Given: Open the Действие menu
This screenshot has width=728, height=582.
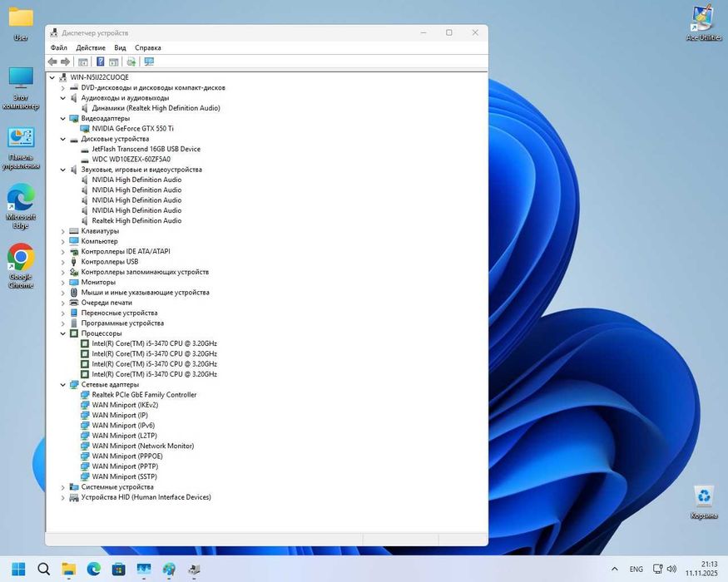Looking at the screenshot, I should (91, 47).
